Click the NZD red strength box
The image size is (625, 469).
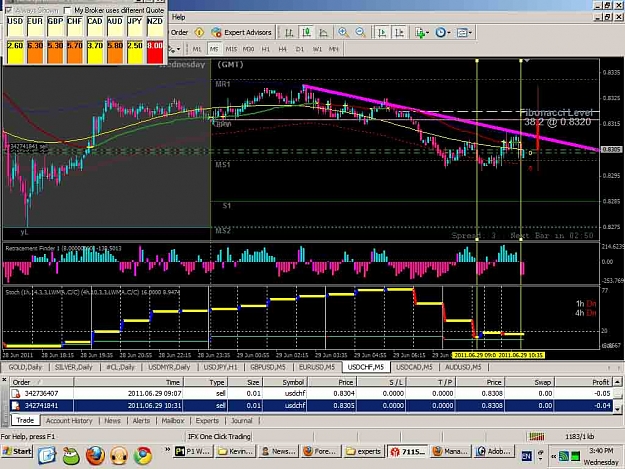155,52
